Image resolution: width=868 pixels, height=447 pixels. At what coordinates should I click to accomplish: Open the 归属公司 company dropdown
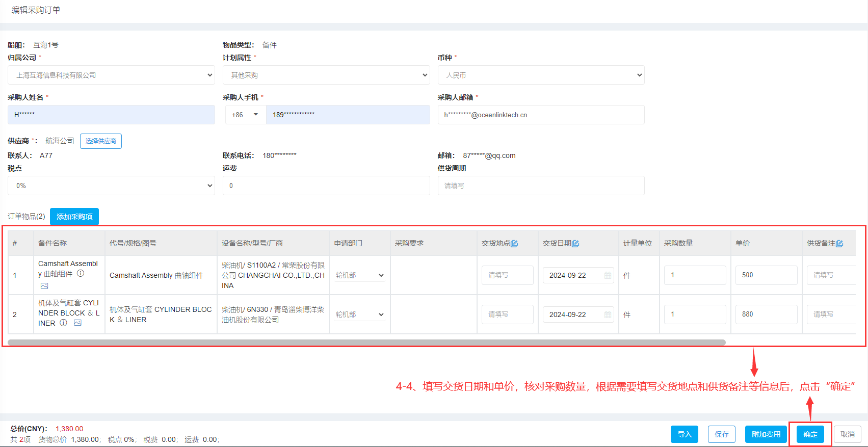click(111, 75)
